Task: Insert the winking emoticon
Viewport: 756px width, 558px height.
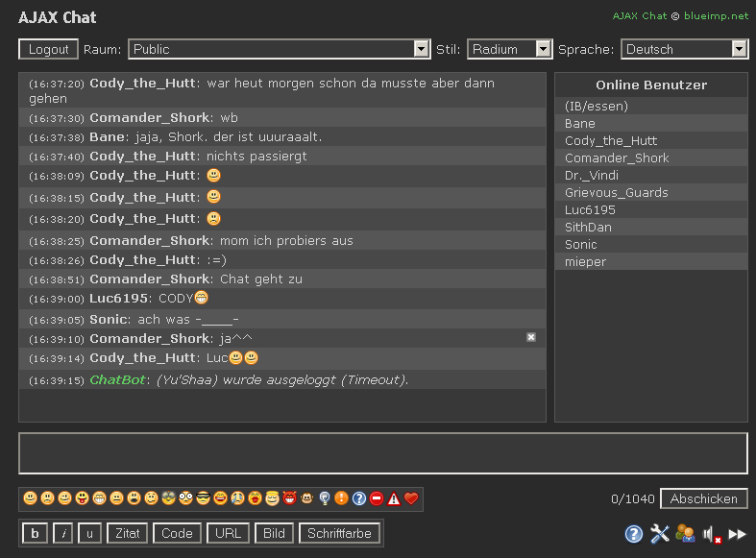Action: (x=65, y=498)
